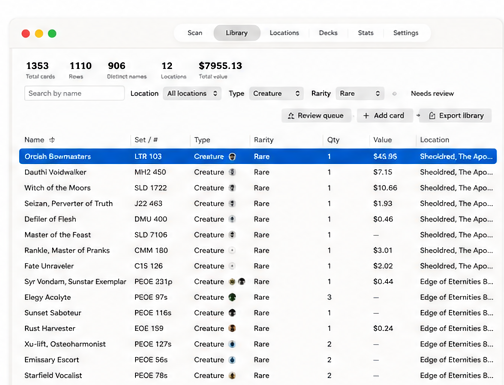Image resolution: width=504 pixels, height=385 pixels.
Task: Select the Emissary Escort row
Action: (x=258, y=360)
